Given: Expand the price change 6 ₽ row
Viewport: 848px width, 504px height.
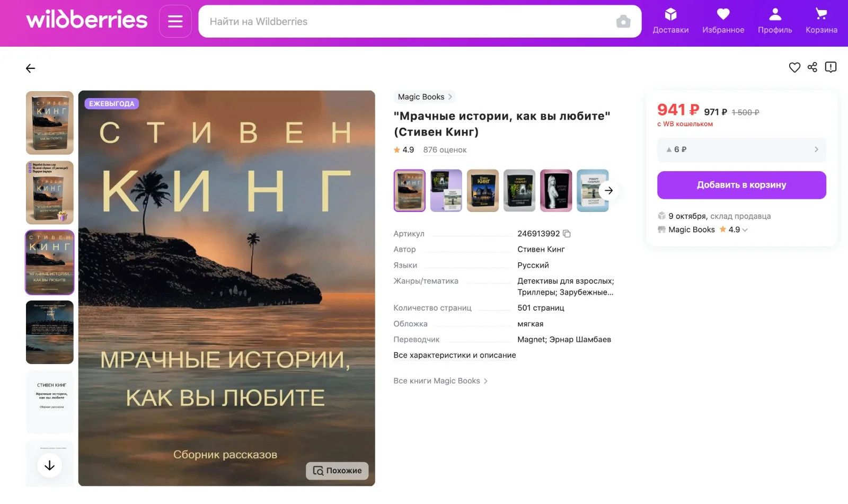Looking at the screenshot, I should coord(741,149).
